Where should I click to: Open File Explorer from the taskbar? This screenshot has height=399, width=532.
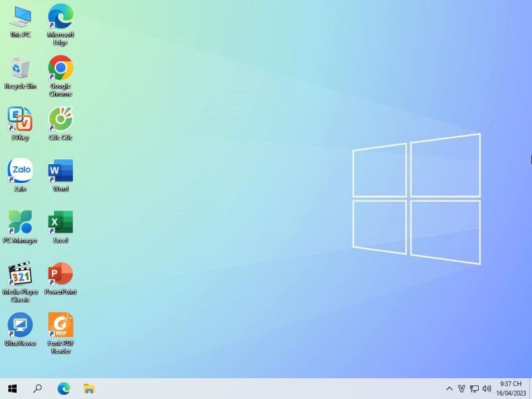pos(89,389)
